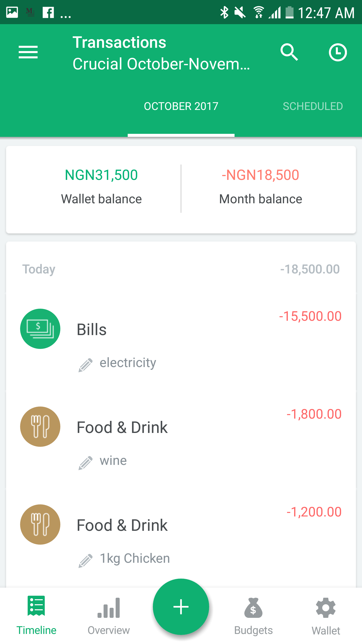Select the OCTOBER 2017 tab

click(181, 106)
